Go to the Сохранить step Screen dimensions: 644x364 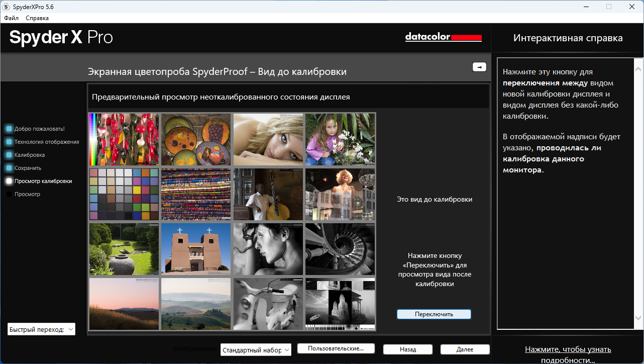[x=28, y=168]
